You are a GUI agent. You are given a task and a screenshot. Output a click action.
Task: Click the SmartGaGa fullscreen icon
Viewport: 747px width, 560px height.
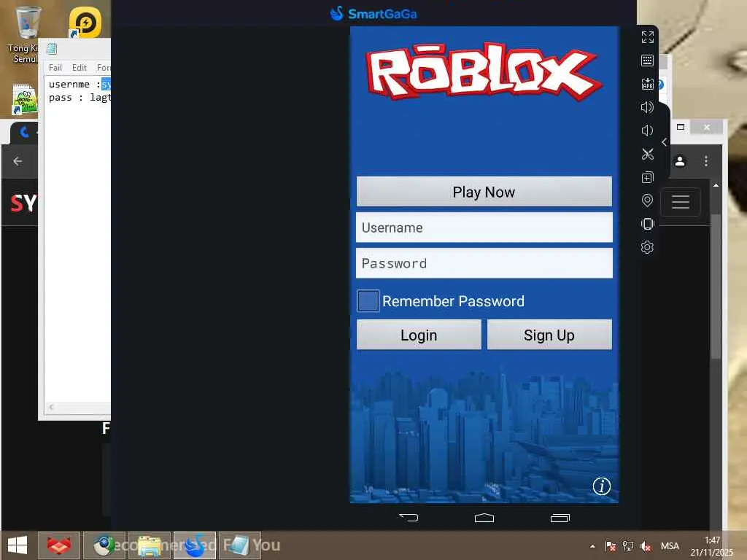pyautogui.click(x=647, y=37)
